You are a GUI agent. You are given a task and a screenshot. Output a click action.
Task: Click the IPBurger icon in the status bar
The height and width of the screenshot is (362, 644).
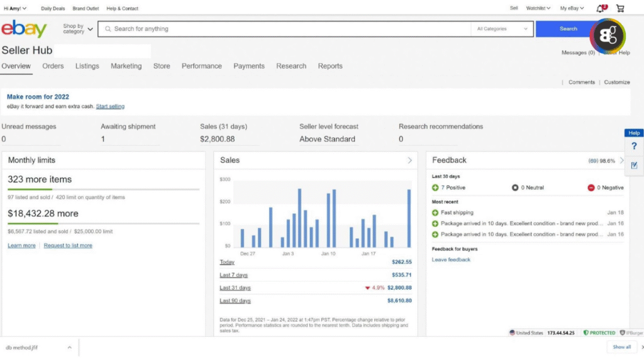coord(623,332)
